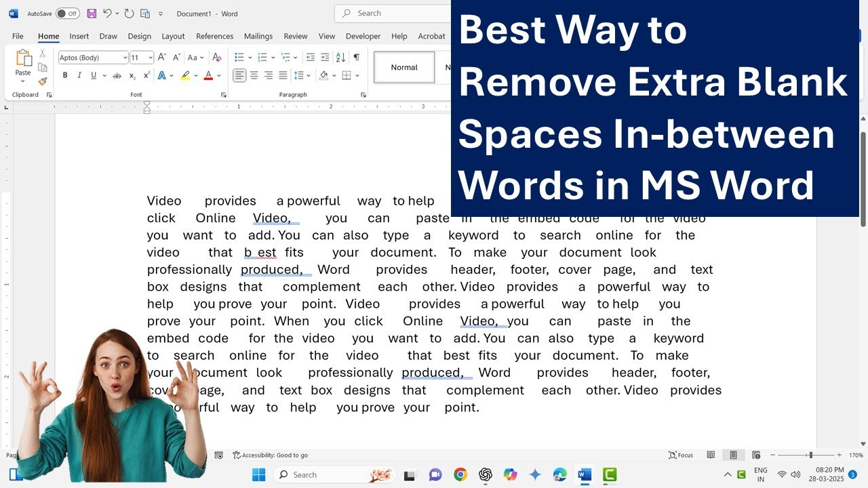Sort text A to Z
The image size is (868, 488).
click(x=340, y=58)
